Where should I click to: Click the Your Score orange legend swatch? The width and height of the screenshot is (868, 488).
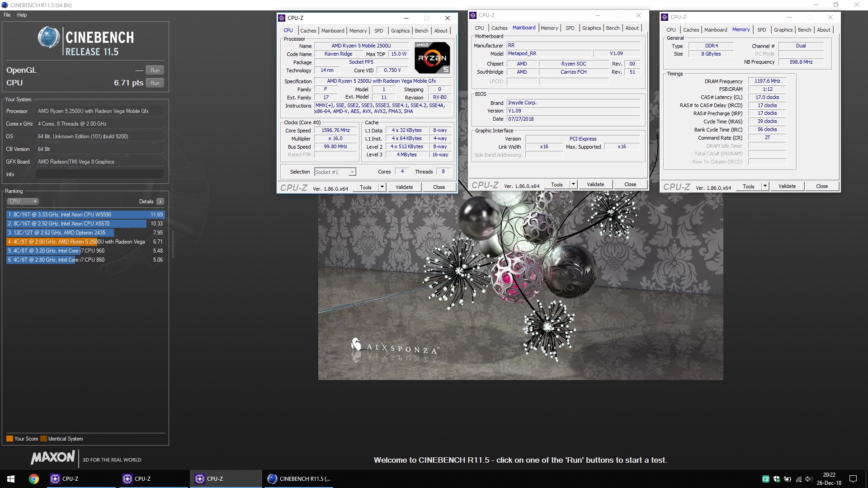[9, 439]
